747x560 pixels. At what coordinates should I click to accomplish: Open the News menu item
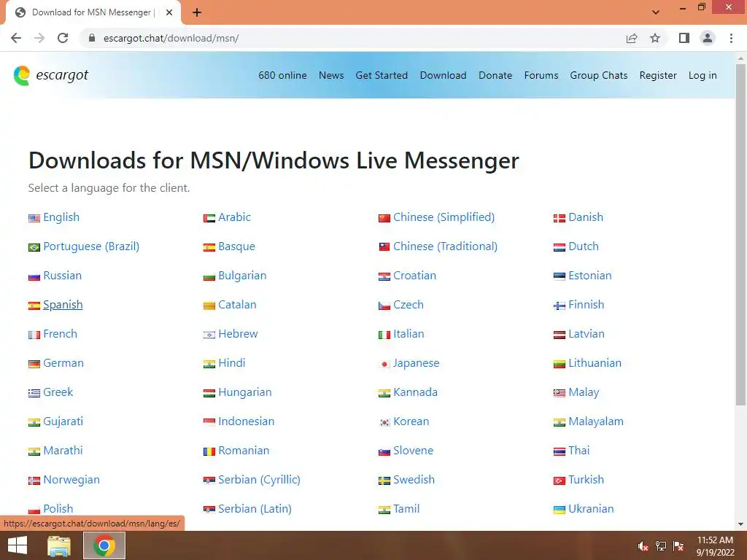coord(331,75)
